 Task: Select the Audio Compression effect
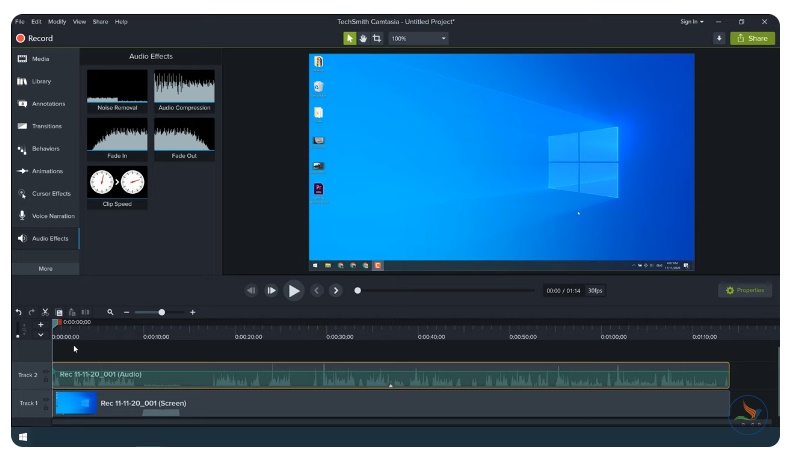click(x=184, y=91)
